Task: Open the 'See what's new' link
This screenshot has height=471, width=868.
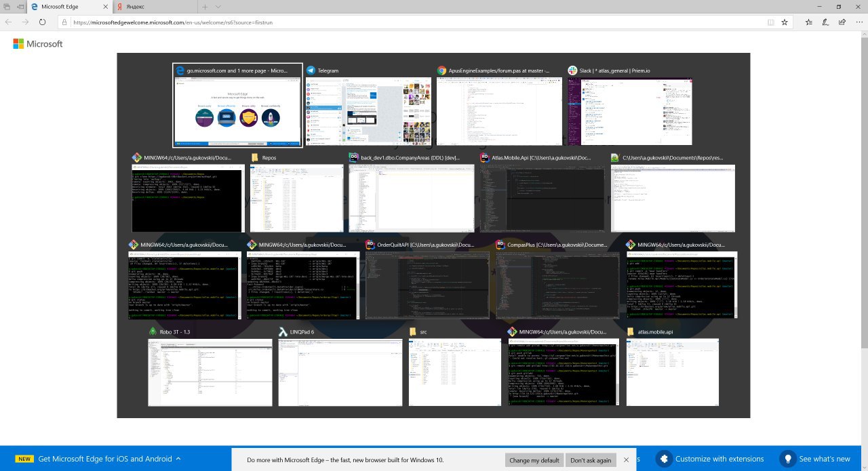Action: pyautogui.click(x=825, y=459)
